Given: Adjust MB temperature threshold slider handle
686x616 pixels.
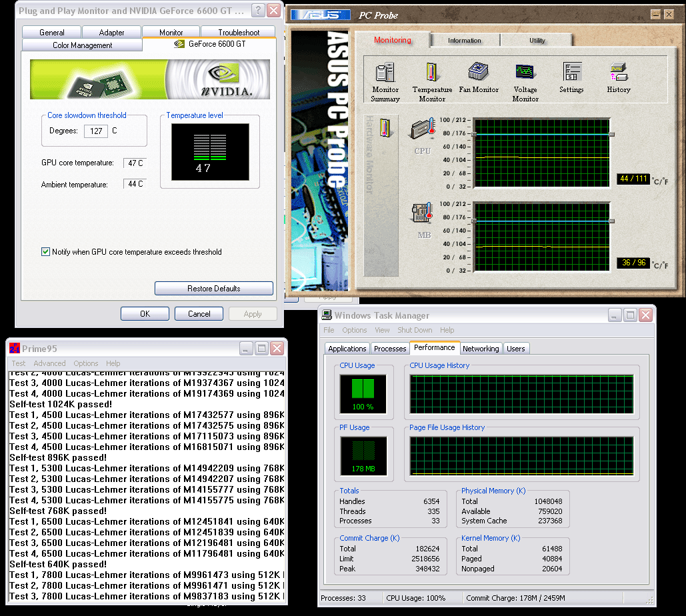Looking at the screenshot, I should pos(611,221).
